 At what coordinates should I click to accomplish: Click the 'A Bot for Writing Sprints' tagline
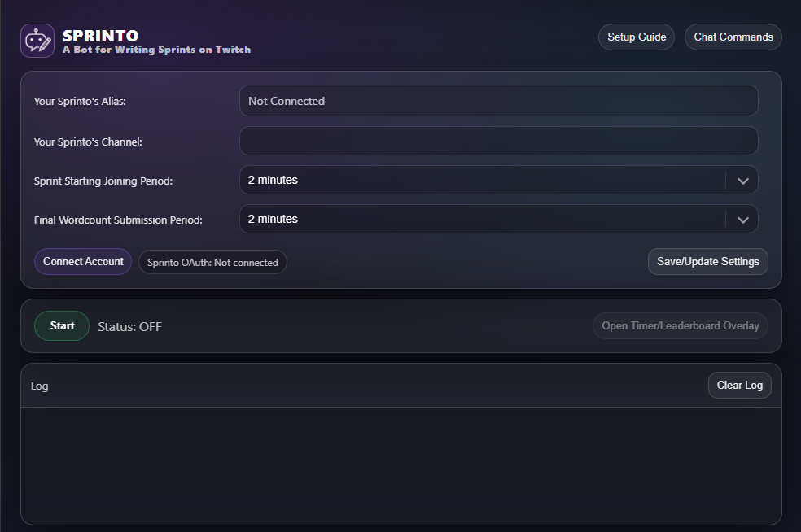point(156,50)
